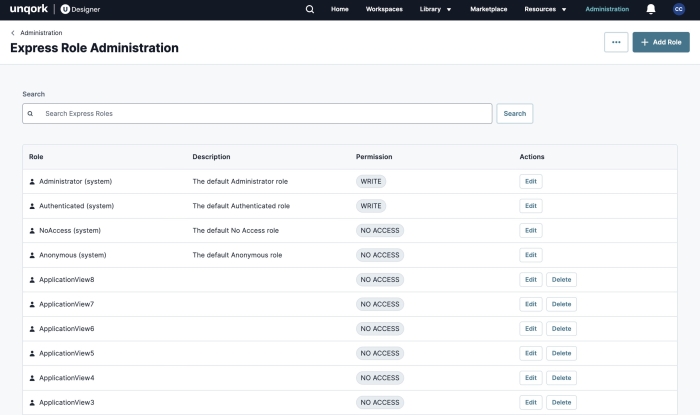Open Workspaces in top navigation
Viewport: 700px width, 415px height.
[x=384, y=9]
